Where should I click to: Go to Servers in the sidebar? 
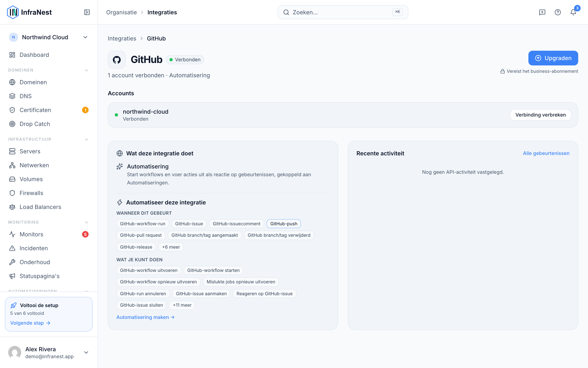(x=49, y=151)
